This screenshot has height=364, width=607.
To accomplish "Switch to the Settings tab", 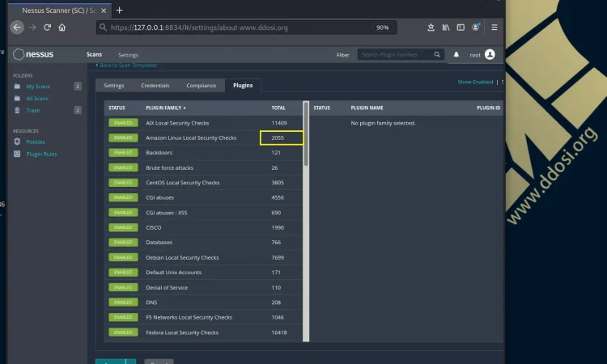I will click(x=114, y=86).
